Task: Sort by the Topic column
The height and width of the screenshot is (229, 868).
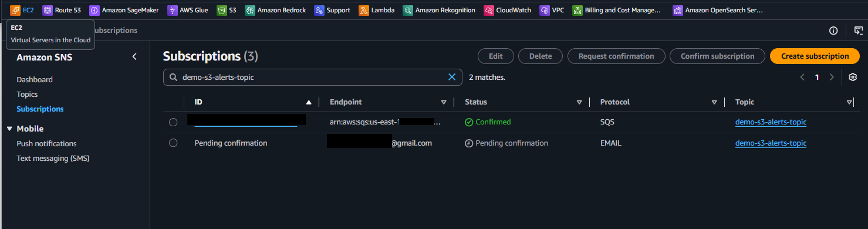Action: coord(849,102)
